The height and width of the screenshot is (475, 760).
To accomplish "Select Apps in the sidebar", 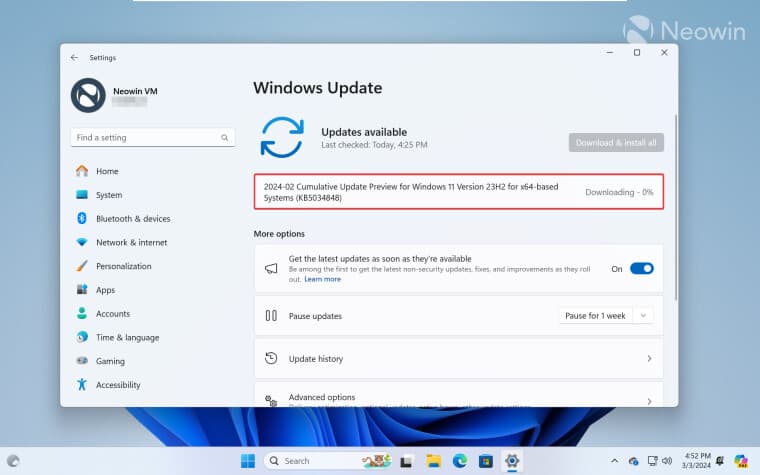I will [x=105, y=290].
